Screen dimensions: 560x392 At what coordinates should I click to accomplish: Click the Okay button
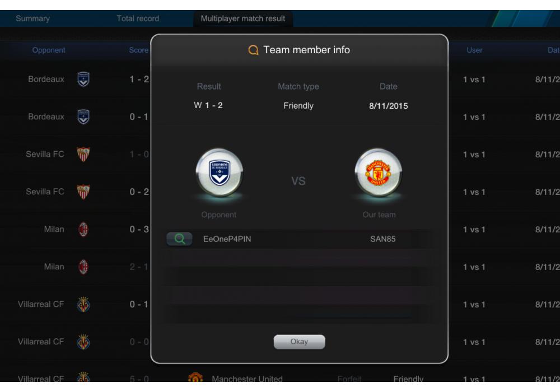(x=299, y=342)
